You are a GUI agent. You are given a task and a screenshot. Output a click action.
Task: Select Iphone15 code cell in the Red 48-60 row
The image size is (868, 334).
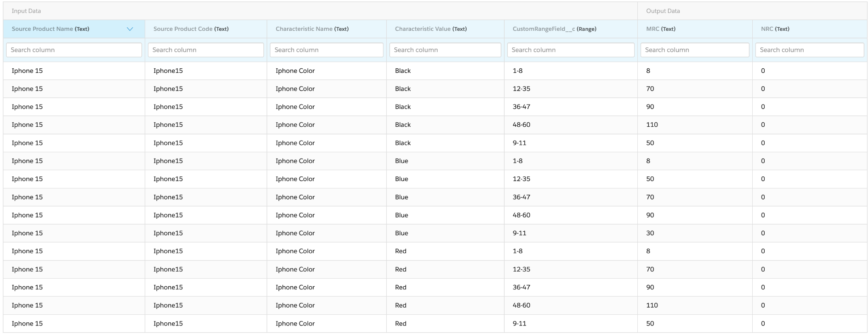(206, 305)
